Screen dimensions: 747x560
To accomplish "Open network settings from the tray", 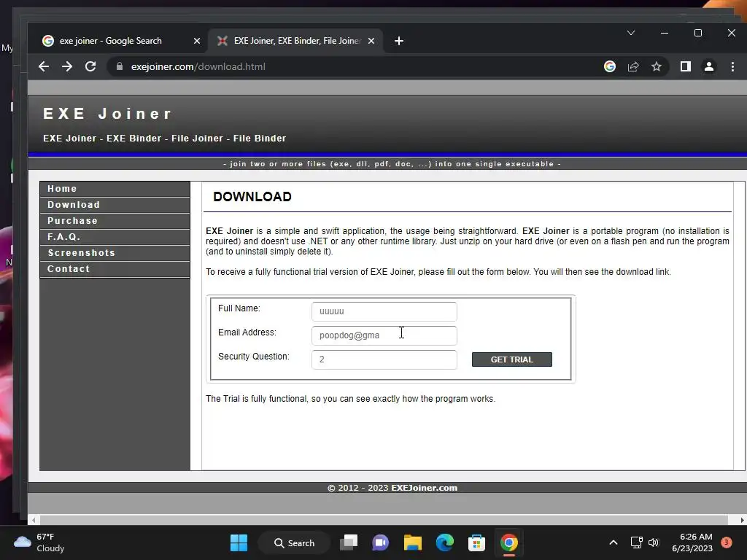I will click(636, 542).
